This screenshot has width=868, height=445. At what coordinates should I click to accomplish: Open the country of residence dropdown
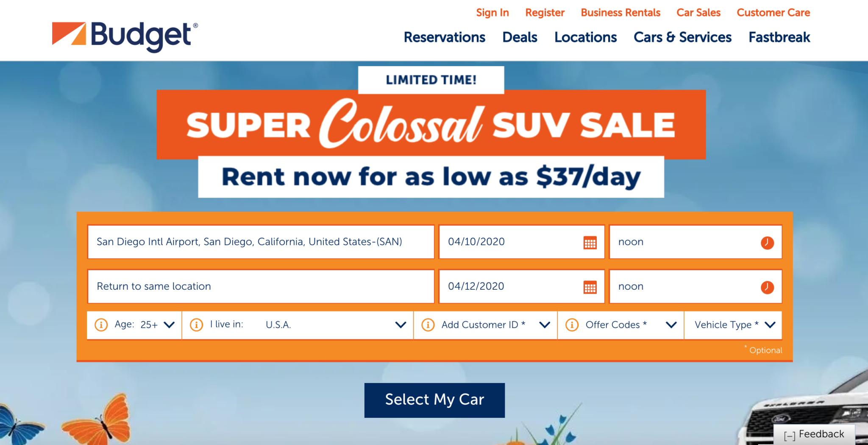tap(400, 325)
